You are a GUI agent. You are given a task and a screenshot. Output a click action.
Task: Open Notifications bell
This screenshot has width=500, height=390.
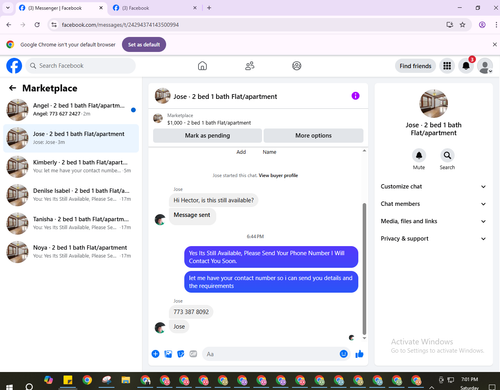click(x=466, y=66)
